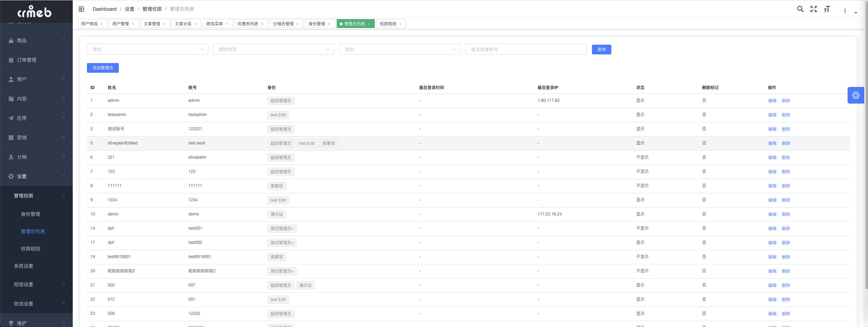Open 系统设置 in the sidebar

pos(24,266)
